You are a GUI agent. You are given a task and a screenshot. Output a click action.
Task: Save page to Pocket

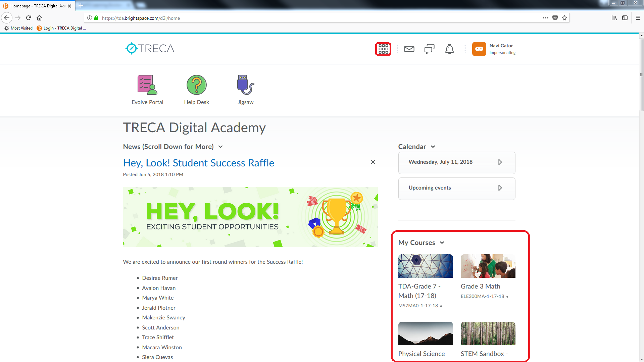555,18
